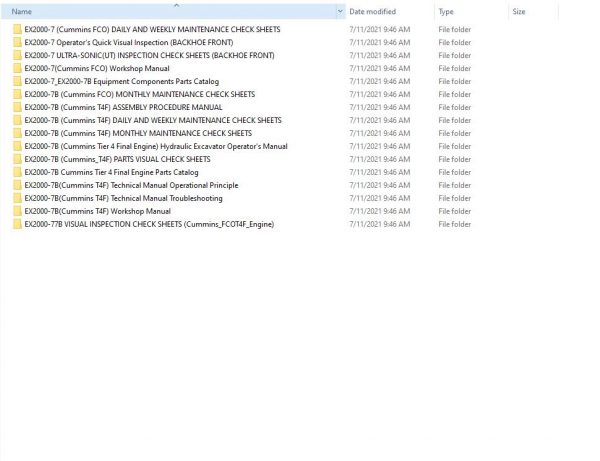
Task: Click folder icon beside Technical Manual Troubleshooting
Action: [x=17, y=199]
